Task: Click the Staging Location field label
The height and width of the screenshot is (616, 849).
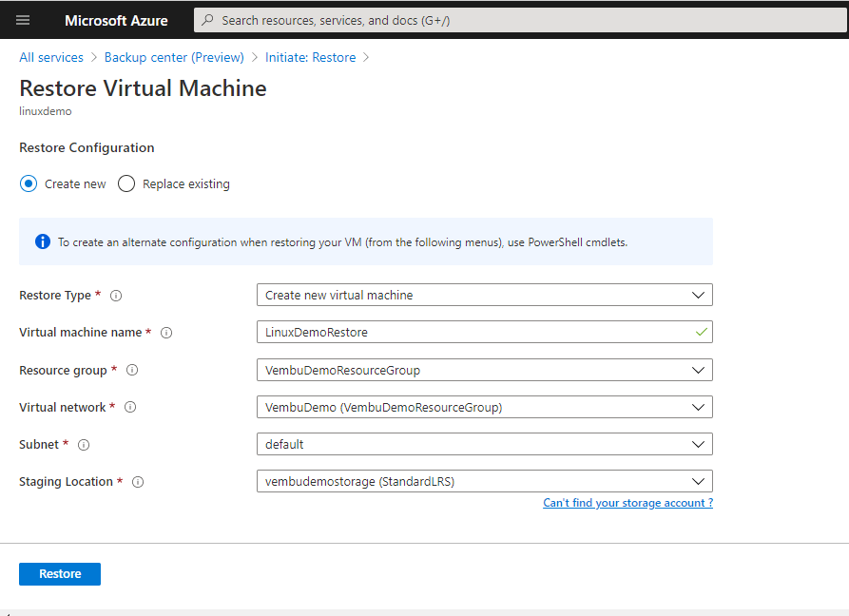Action: (x=66, y=482)
